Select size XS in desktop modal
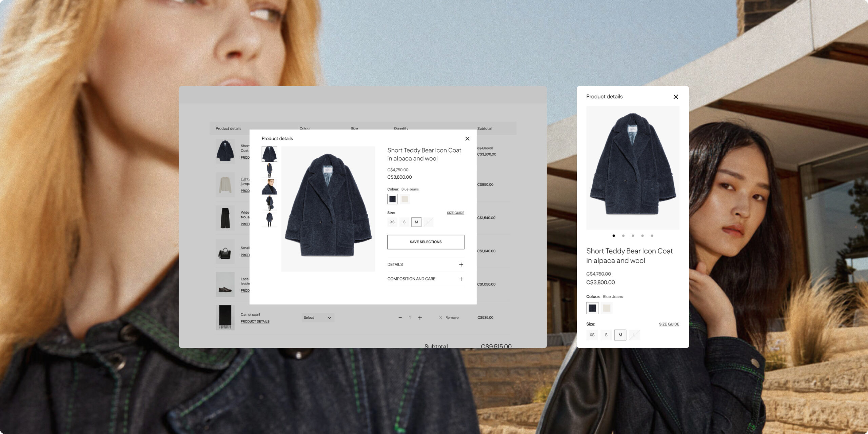 tap(392, 222)
